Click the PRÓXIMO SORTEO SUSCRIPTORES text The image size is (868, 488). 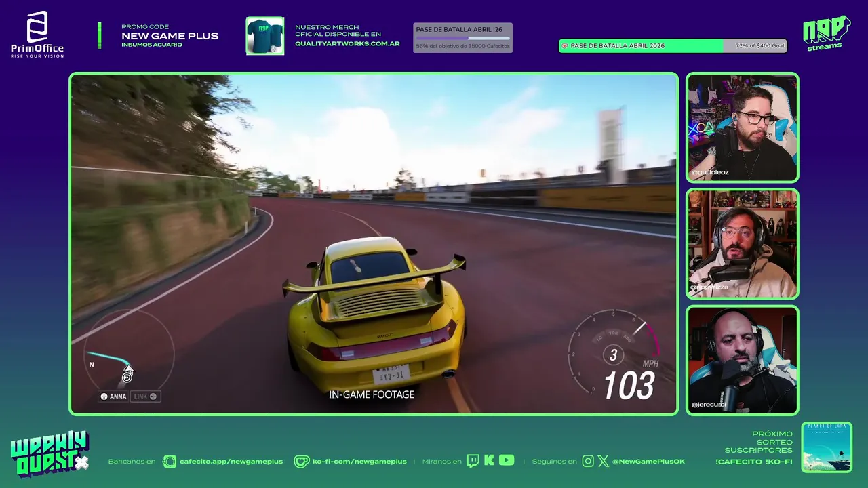click(x=758, y=442)
